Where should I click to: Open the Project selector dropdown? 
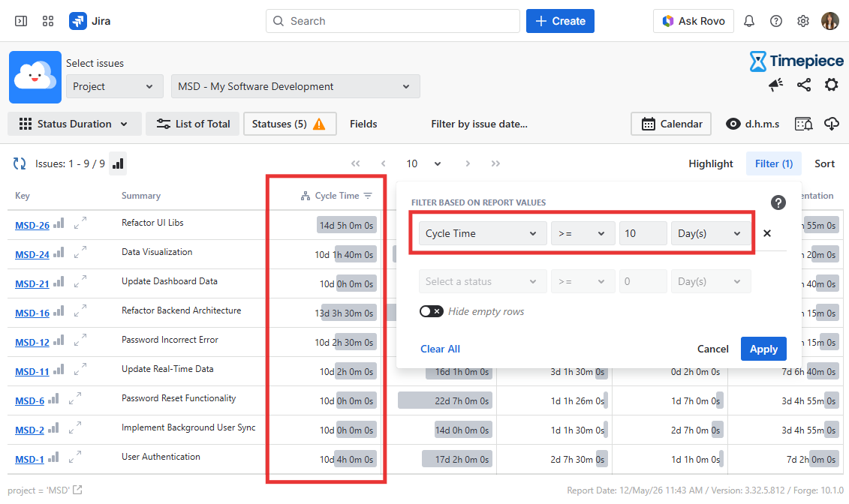pyautogui.click(x=114, y=86)
